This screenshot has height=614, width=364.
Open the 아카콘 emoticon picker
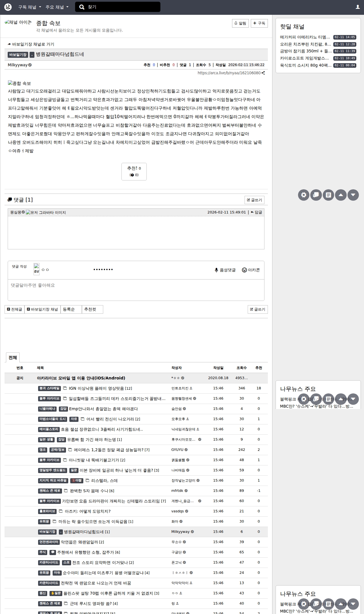click(251, 270)
